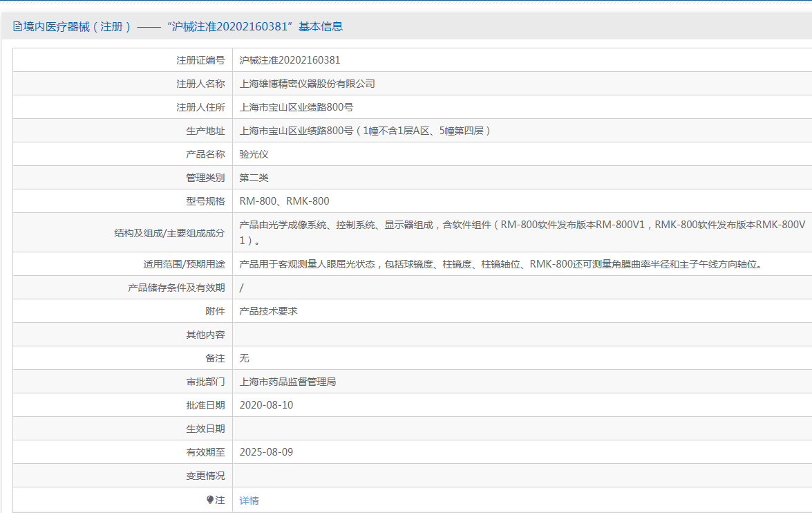
Task: Click registrant name 上海雄博精密仪器股份有限公司
Action: [x=307, y=84]
